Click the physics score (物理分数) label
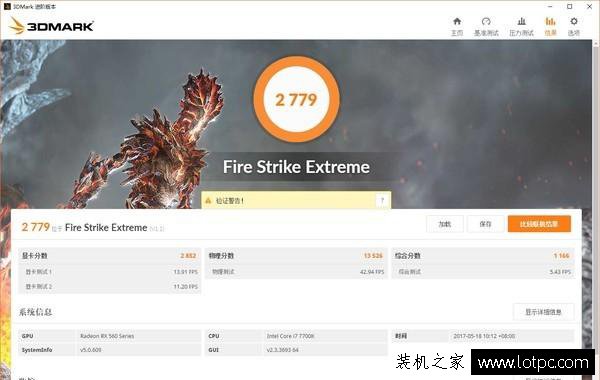Viewport: 600px width, 380px height. click(221, 256)
